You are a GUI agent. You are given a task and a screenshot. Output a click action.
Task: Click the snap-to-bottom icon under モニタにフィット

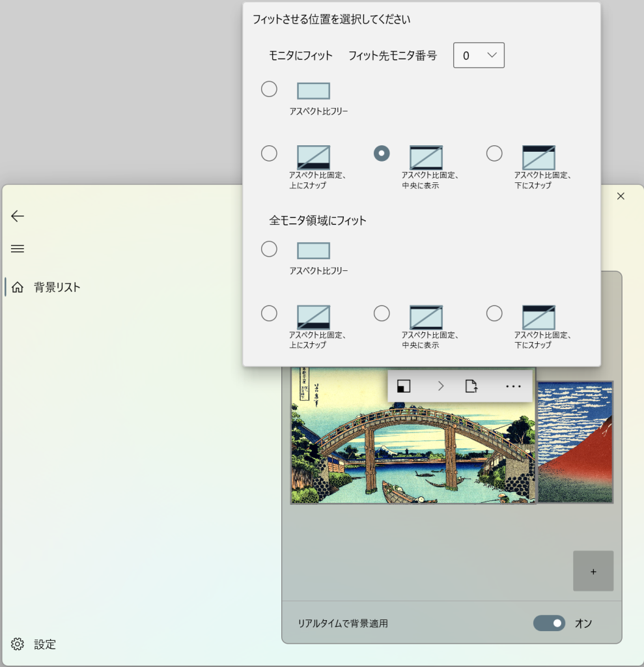click(x=539, y=158)
